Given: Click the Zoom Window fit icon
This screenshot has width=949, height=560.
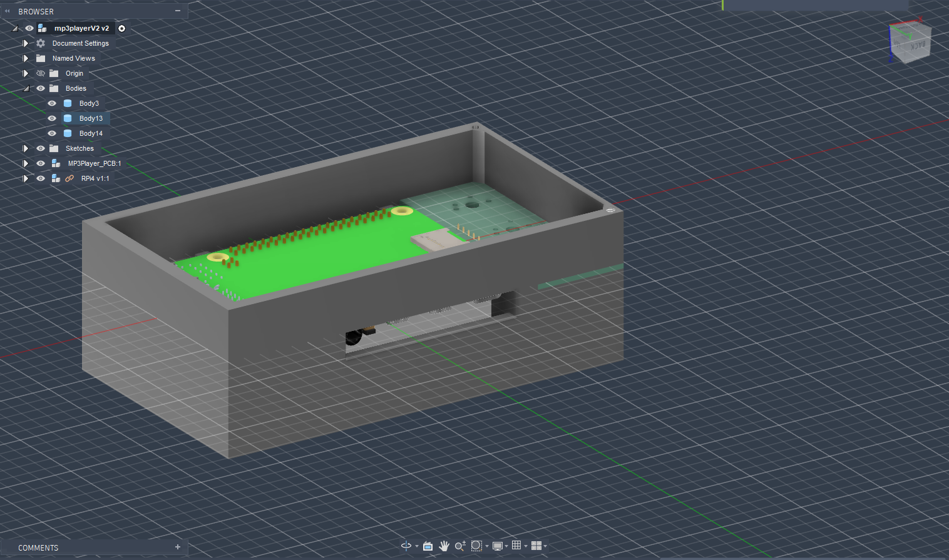Looking at the screenshot, I should tap(476, 546).
